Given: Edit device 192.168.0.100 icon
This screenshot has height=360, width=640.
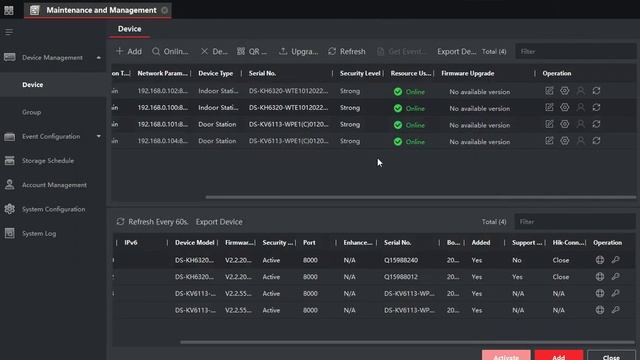Looking at the screenshot, I should pos(549,108).
